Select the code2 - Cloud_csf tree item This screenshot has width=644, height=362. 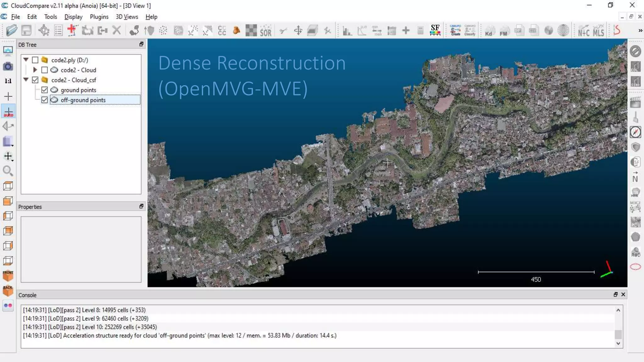[x=74, y=80]
